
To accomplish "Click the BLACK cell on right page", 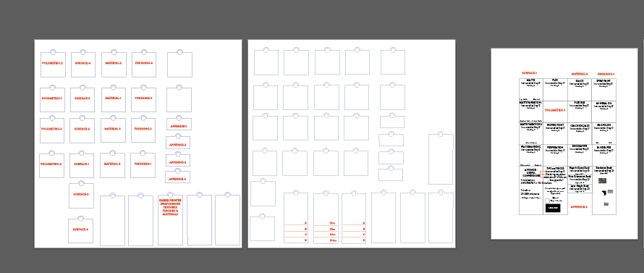I will coord(580,90).
